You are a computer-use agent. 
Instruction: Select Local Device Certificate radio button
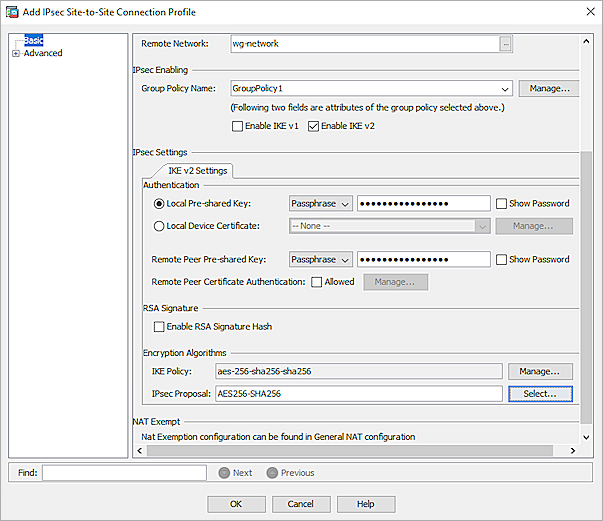click(158, 226)
